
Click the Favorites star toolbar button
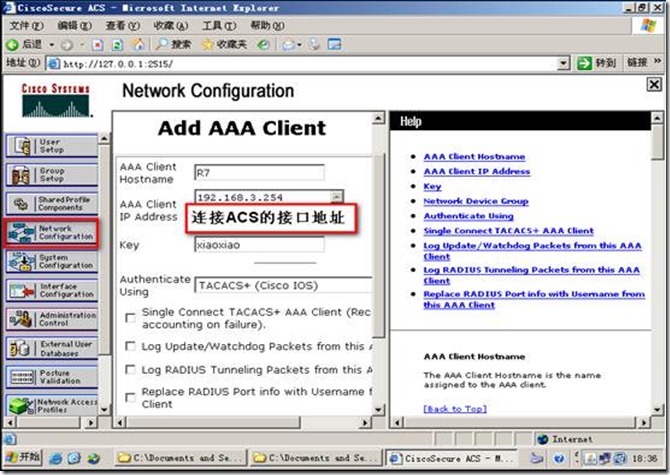(x=224, y=44)
